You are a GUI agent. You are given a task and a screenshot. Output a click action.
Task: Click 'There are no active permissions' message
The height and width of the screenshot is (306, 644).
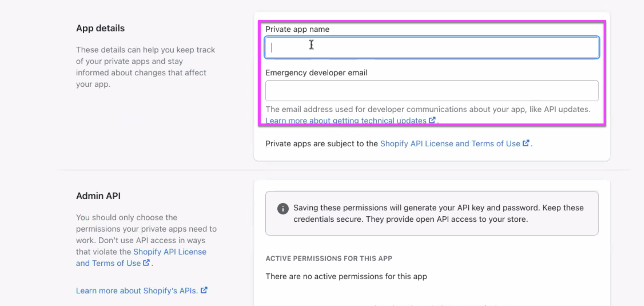coord(346,276)
